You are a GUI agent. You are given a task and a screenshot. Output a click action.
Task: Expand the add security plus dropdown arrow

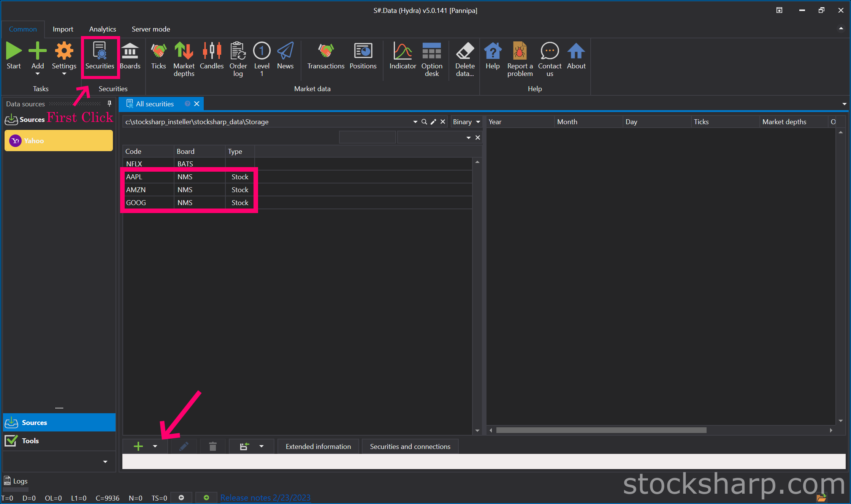155,446
